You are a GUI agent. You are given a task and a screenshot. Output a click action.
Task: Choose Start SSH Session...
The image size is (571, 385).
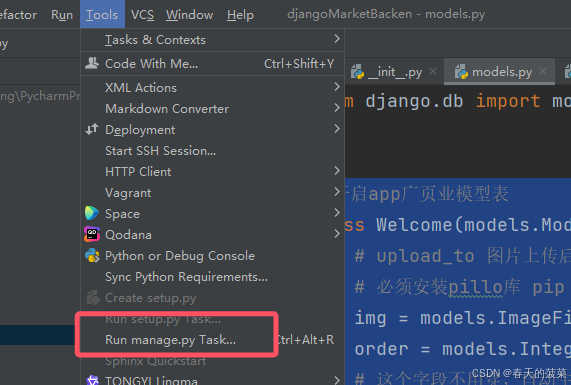[212, 151]
